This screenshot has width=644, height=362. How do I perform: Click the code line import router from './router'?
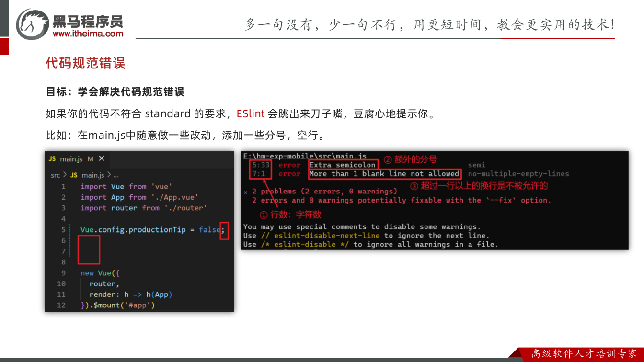[x=144, y=208]
